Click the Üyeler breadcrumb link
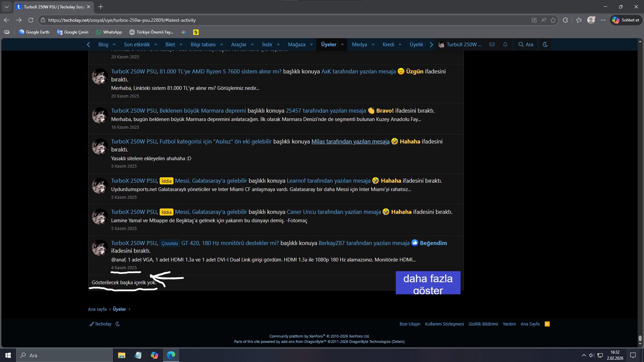 pos(119,309)
